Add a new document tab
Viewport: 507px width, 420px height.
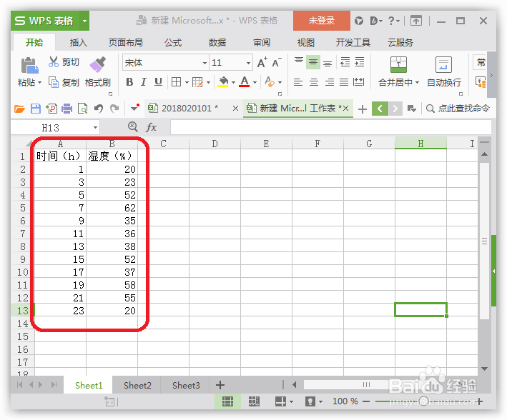pos(363,109)
